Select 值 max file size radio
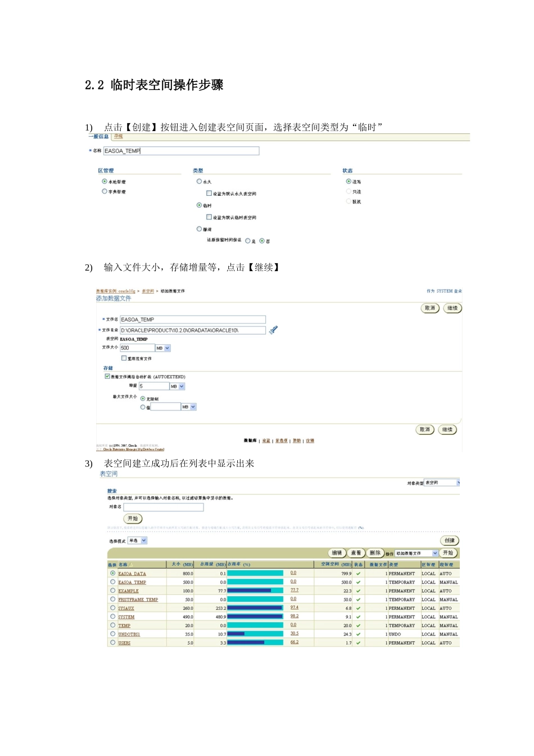The width and height of the screenshot is (534, 756). (143, 407)
